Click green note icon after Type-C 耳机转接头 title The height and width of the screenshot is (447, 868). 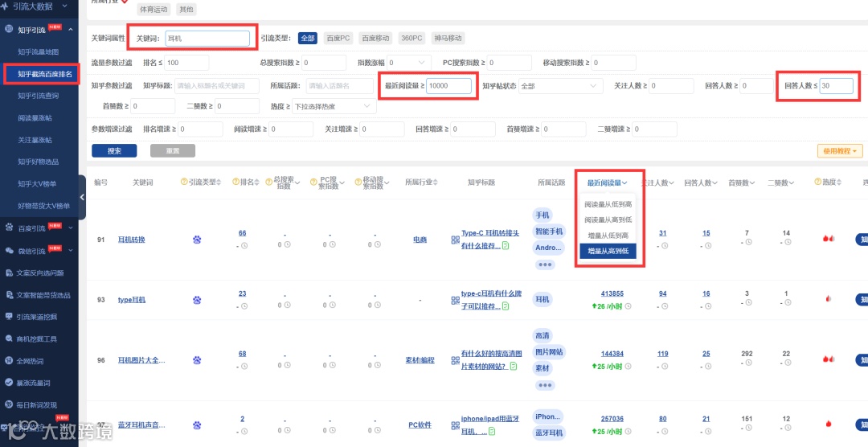[x=506, y=245]
